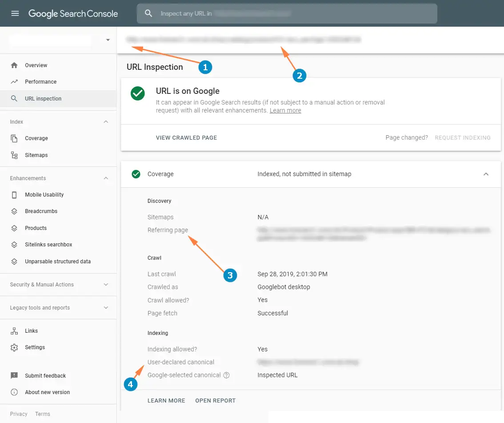Select URL inspection in sidebar
The width and height of the screenshot is (504, 423).
click(43, 99)
